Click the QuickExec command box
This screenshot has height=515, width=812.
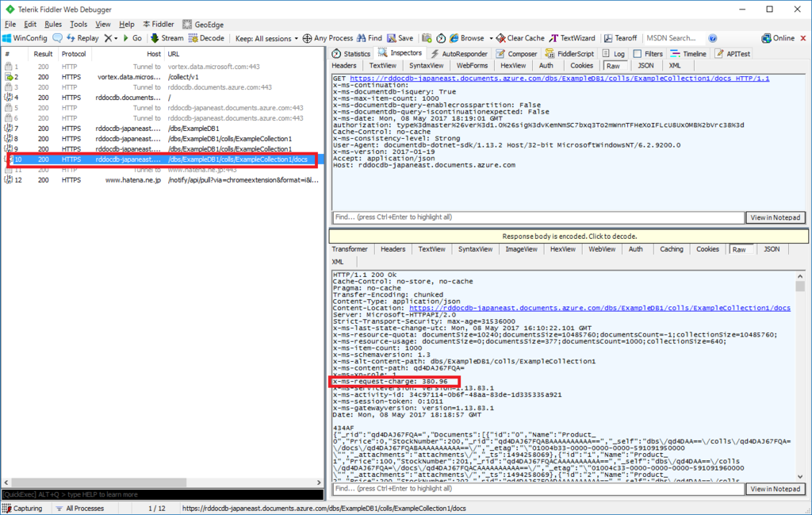163,495
